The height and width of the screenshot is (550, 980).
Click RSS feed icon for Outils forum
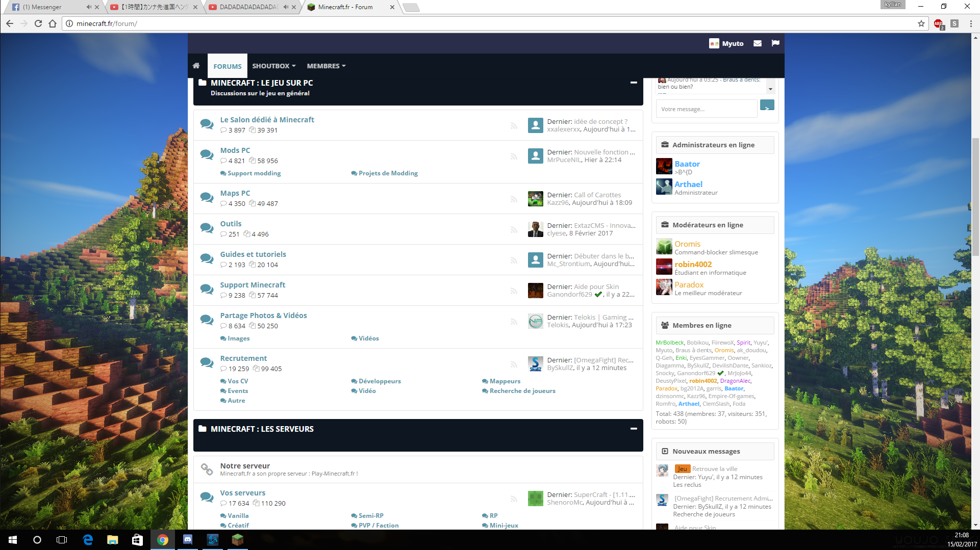click(x=514, y=230)
